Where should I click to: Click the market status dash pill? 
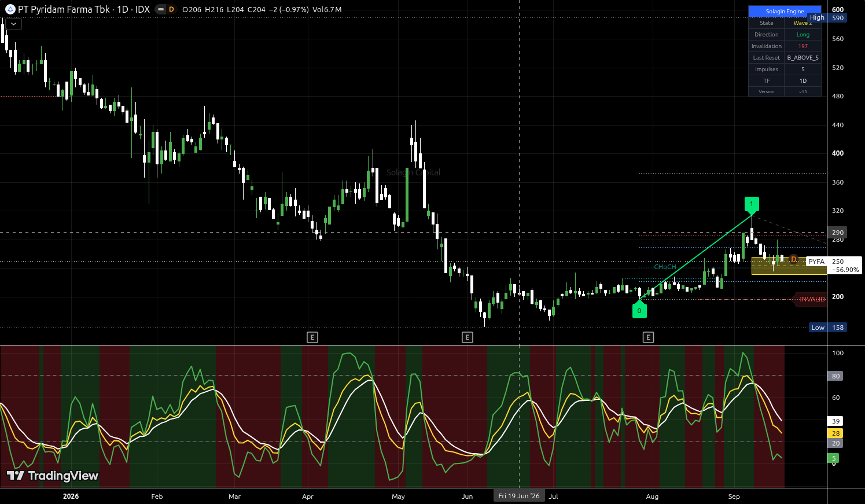(161, 9)
